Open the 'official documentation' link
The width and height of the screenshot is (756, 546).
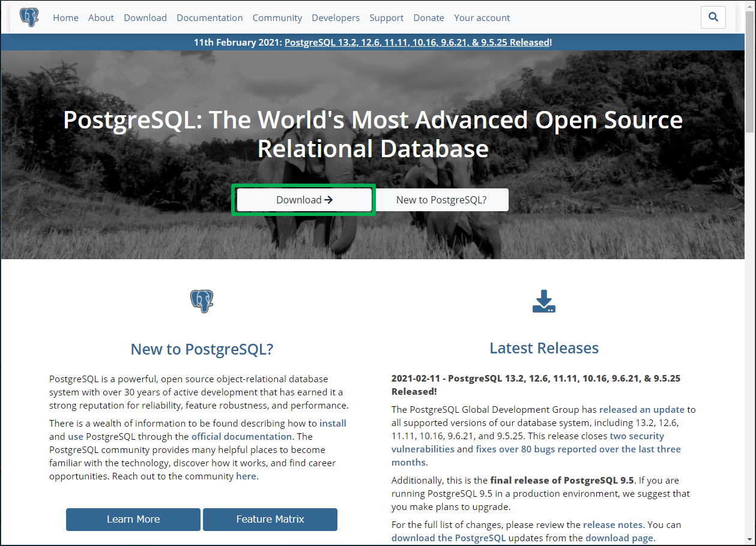coord(241,436)
